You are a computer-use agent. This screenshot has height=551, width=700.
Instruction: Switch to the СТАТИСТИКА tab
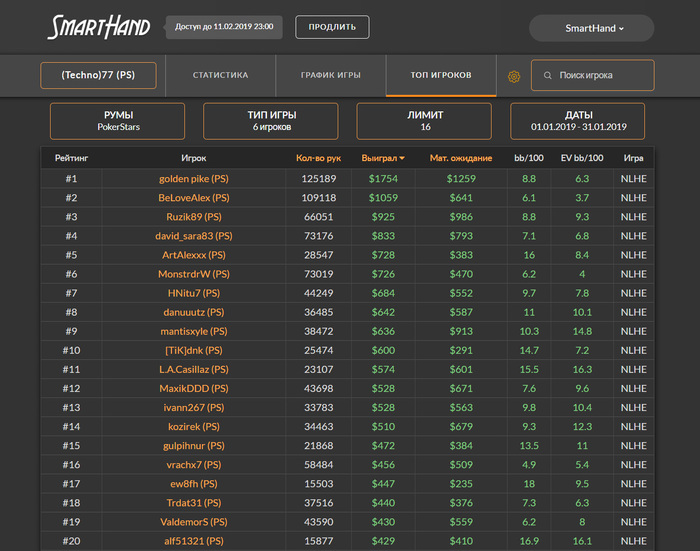pos(221,75)
